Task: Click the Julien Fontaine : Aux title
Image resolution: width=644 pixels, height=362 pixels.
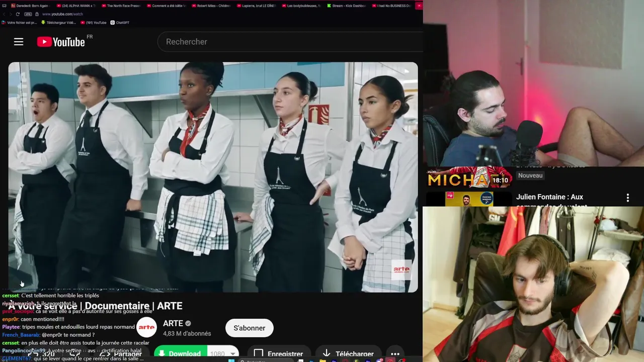Action: coord(549,197)
